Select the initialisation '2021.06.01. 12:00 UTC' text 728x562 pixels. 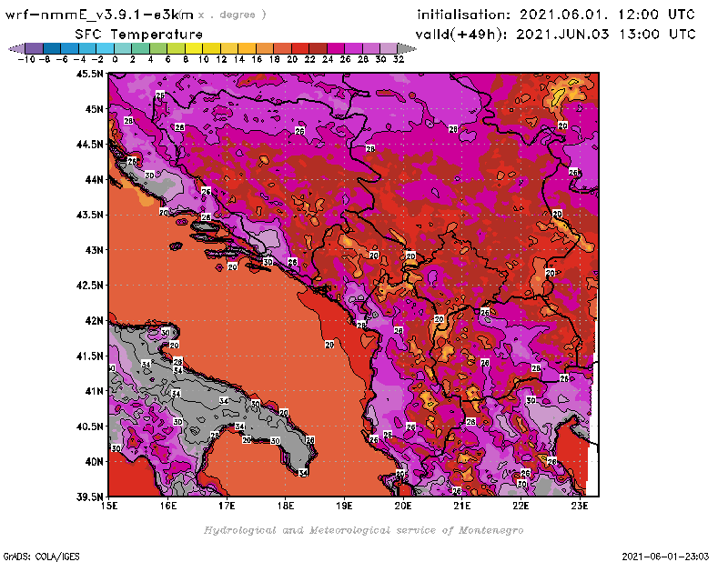point(607,15)
